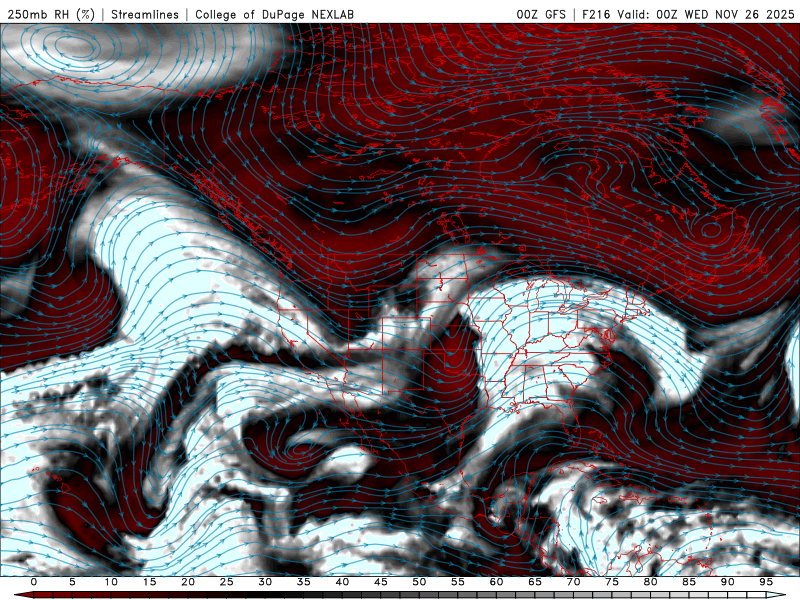Click the "25" colorbar scale label
This screenshot has width=800, height=600.
coord(227,582)
